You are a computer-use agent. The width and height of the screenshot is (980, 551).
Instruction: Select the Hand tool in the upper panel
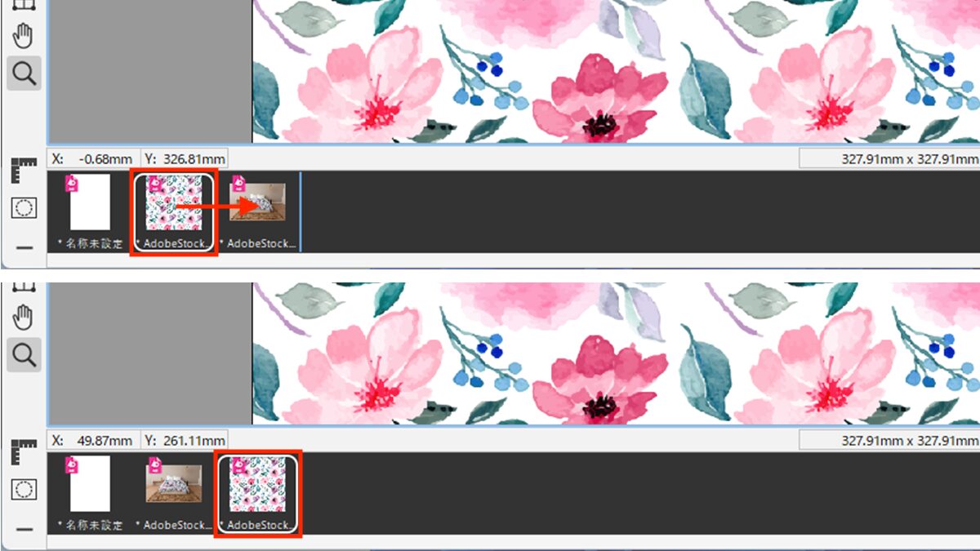[x=24, y=34]
